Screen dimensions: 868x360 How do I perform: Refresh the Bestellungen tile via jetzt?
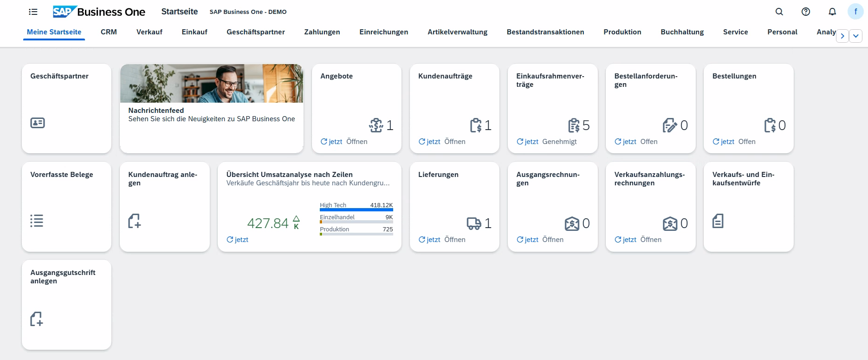tap(723, 142)
